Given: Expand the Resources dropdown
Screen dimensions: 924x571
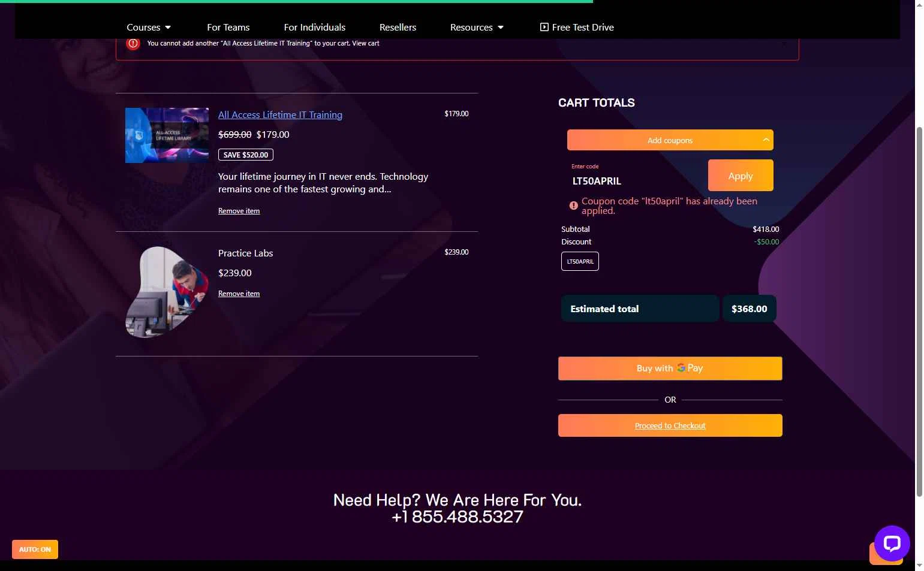Looking at the screenshot, I should (477, 27).
